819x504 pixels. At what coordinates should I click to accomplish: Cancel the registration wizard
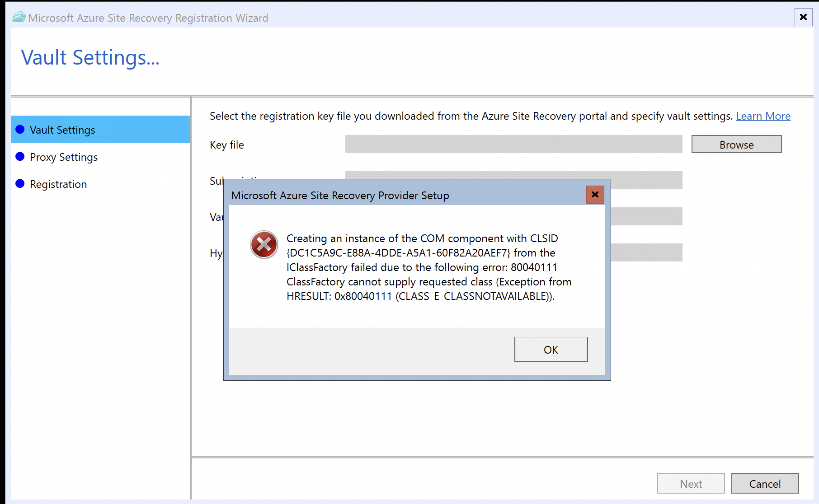(765, 483)
